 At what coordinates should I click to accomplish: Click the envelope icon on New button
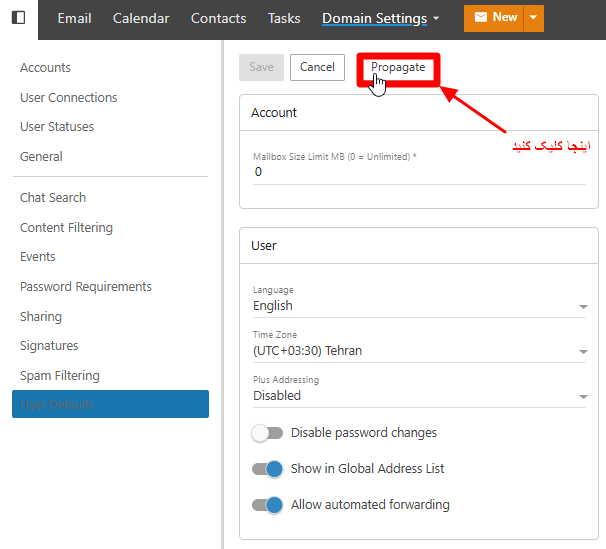pos(479,18)
